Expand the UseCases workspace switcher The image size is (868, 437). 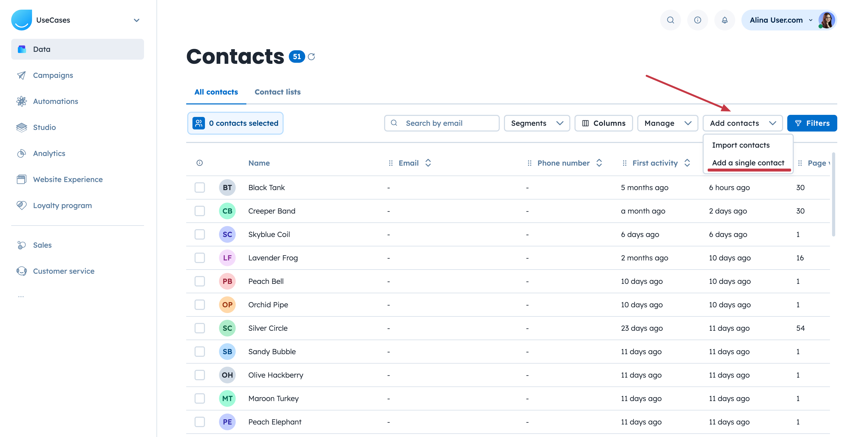[136, 20]
